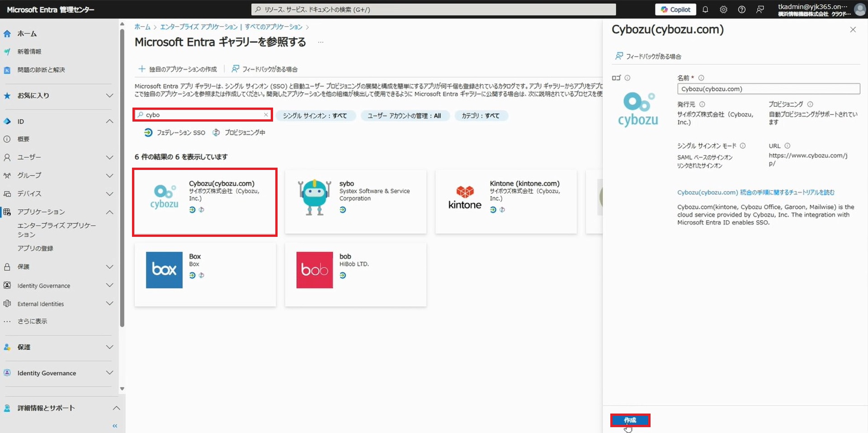Clear the gallery search with X icon

(x=266, y=115)
